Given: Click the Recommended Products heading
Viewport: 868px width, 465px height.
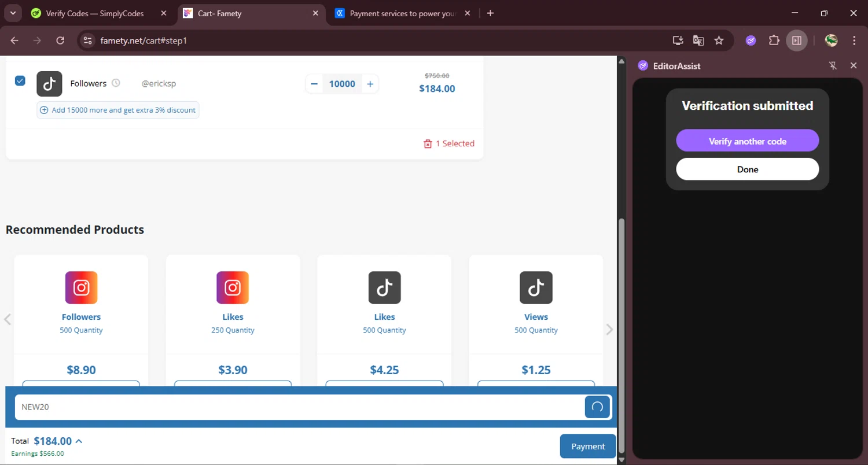Looking at the screenshot, I should 75,230.
